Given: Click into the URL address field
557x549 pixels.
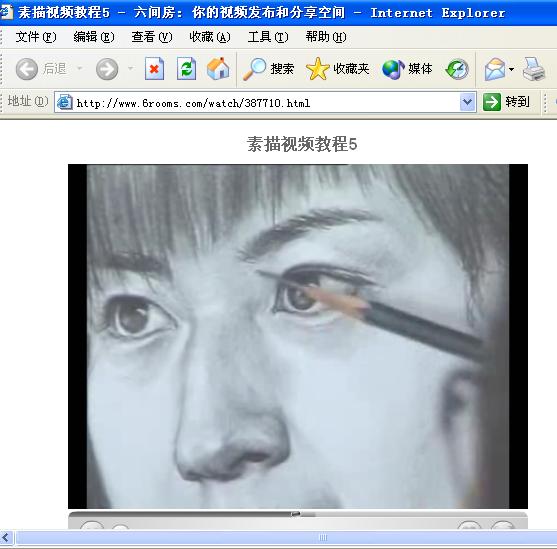Looking at the screenshot, I should (x=265, y=103).
